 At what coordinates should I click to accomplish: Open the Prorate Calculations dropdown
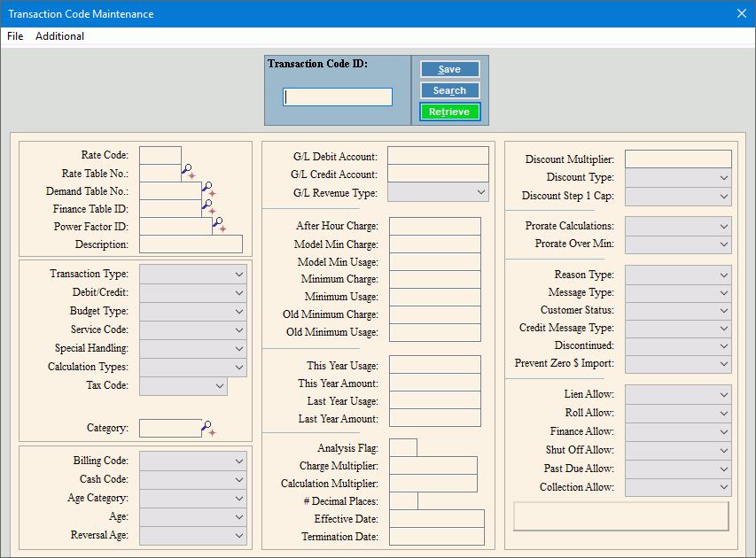[678, 226]
